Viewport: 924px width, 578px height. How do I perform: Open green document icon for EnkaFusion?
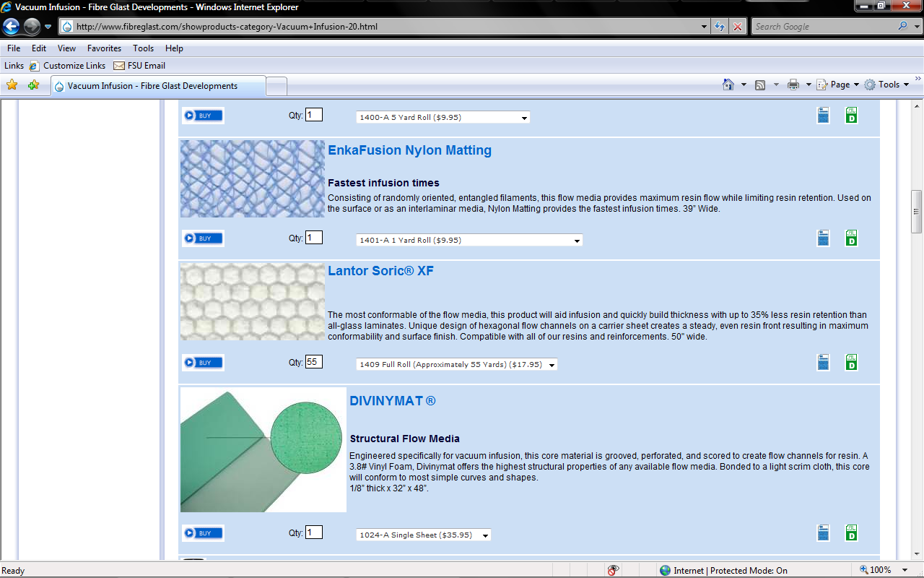[851, 238]
